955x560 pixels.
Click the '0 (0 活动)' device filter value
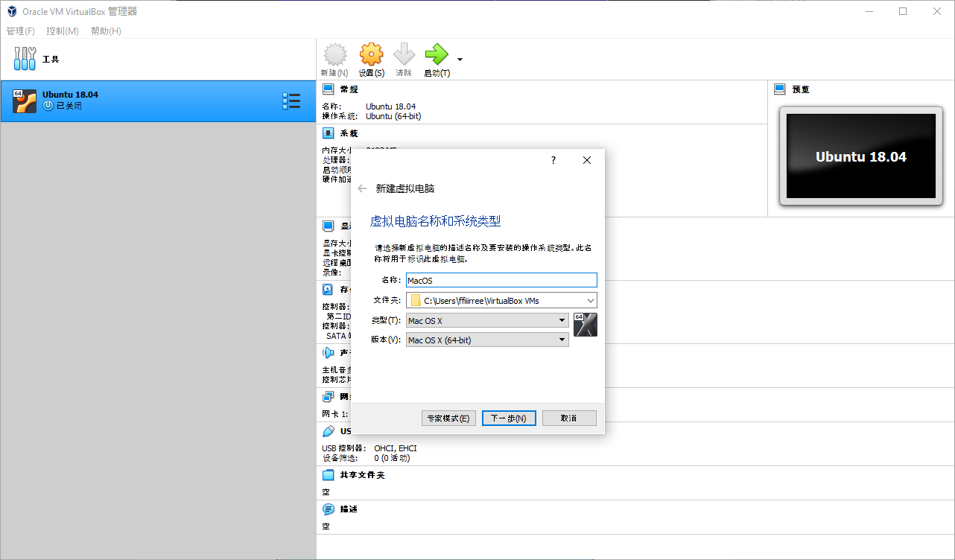pyautogui.click(x=392, y=458)
